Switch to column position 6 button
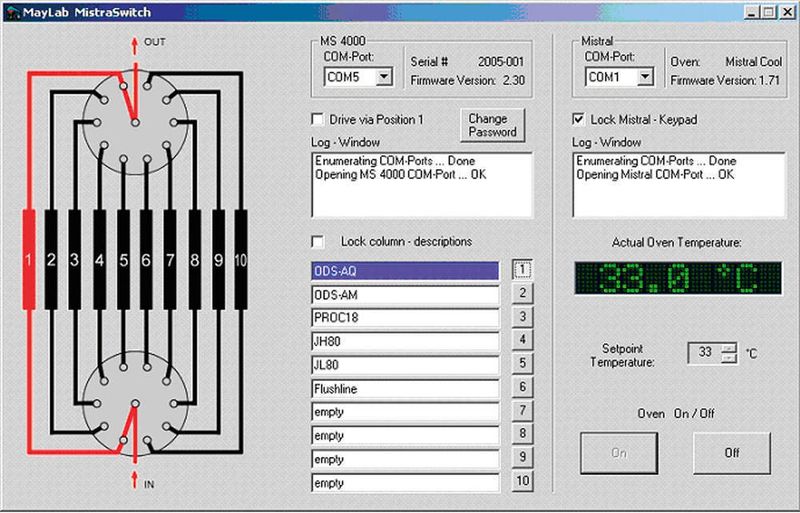Screen dimensions: 800x513 point(522,386)
